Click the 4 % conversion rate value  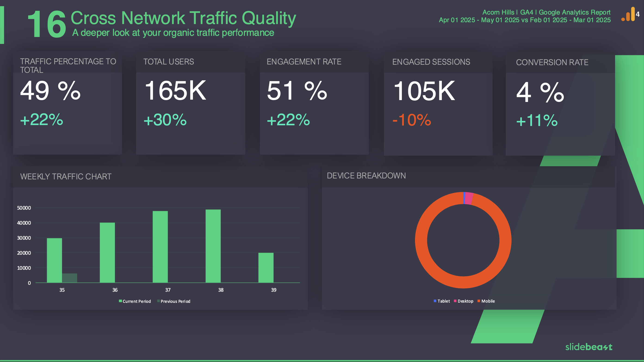(x=540, y=92)
